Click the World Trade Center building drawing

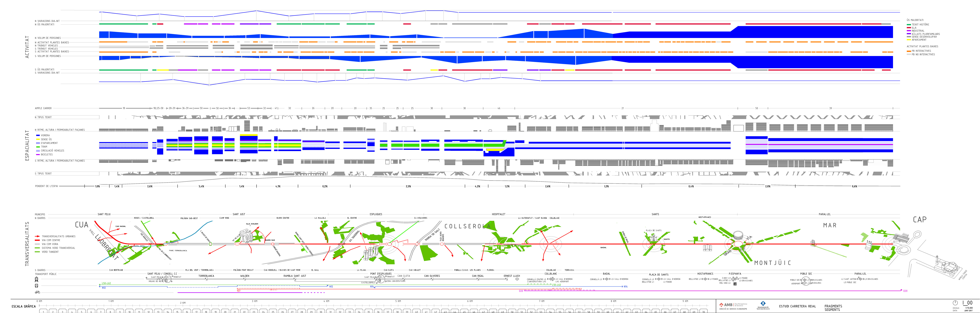[x=946, y=267]
